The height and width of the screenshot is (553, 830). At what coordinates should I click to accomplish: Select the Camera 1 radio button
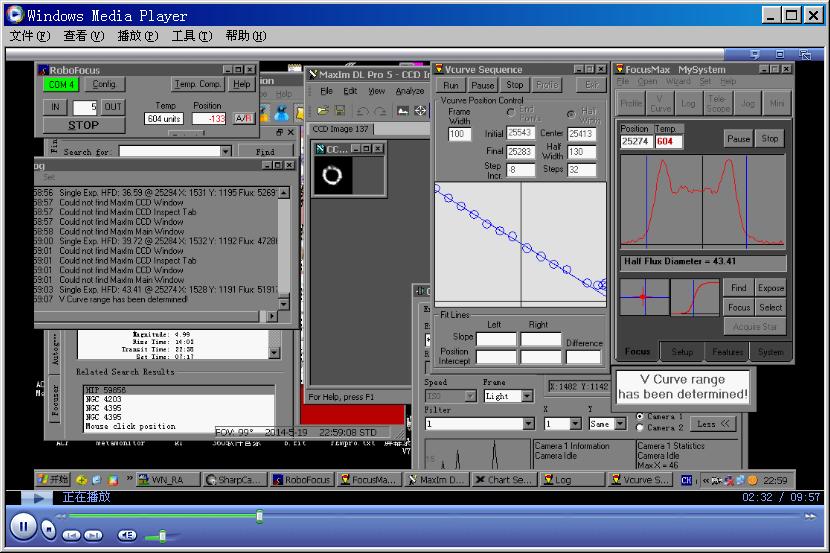[x=639, y=416]
